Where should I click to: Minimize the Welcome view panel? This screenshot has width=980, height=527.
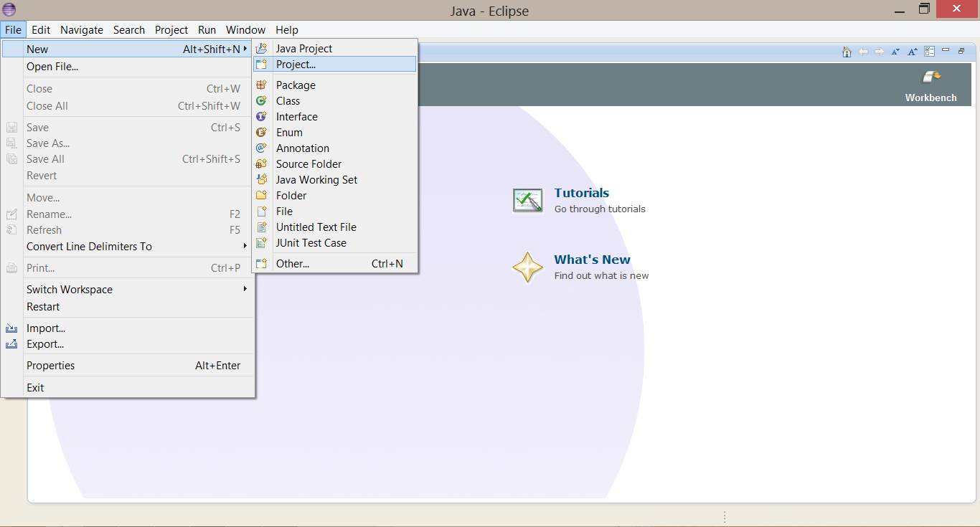point(946,51)
